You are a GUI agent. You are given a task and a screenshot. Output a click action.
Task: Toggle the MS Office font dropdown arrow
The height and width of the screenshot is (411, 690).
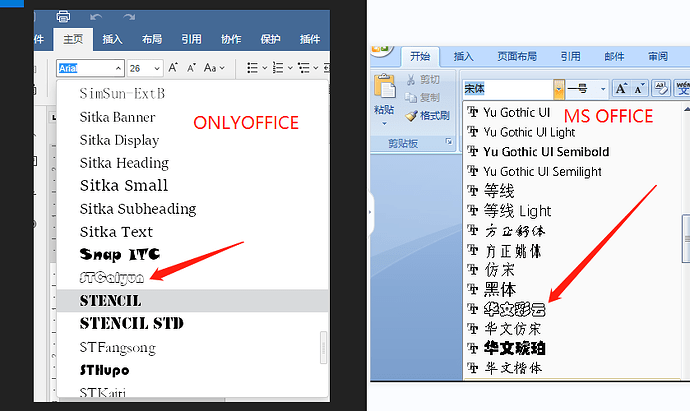pos(559,89)
